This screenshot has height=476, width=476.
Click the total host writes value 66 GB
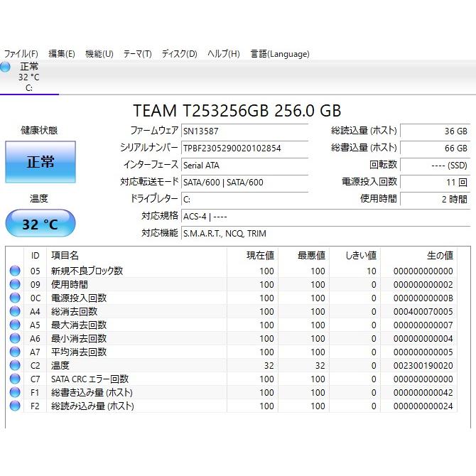(x=436, y=148)
